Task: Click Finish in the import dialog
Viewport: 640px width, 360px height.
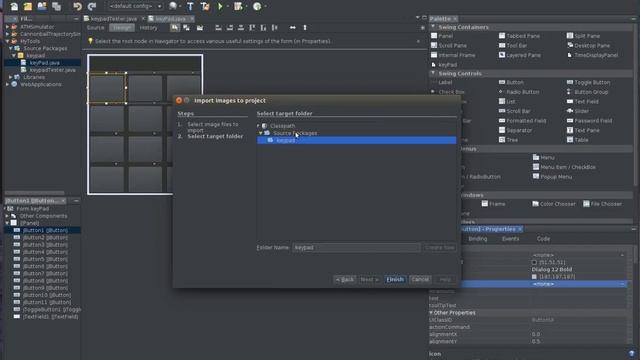Action: [x=395, y=280]
